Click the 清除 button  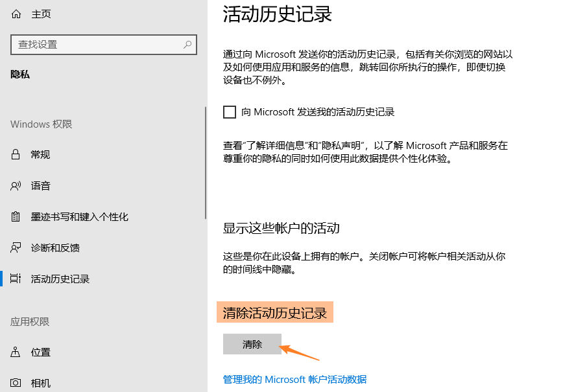(x=252, y=344)
